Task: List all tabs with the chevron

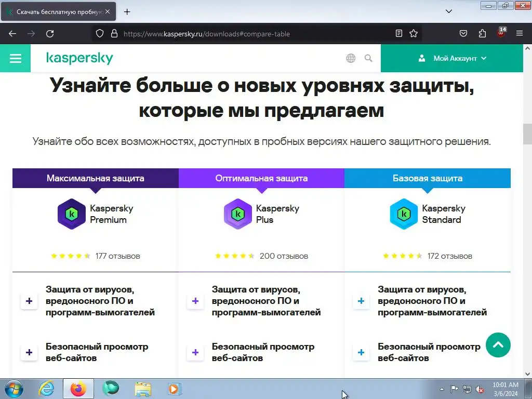Action: click(448, 11)
